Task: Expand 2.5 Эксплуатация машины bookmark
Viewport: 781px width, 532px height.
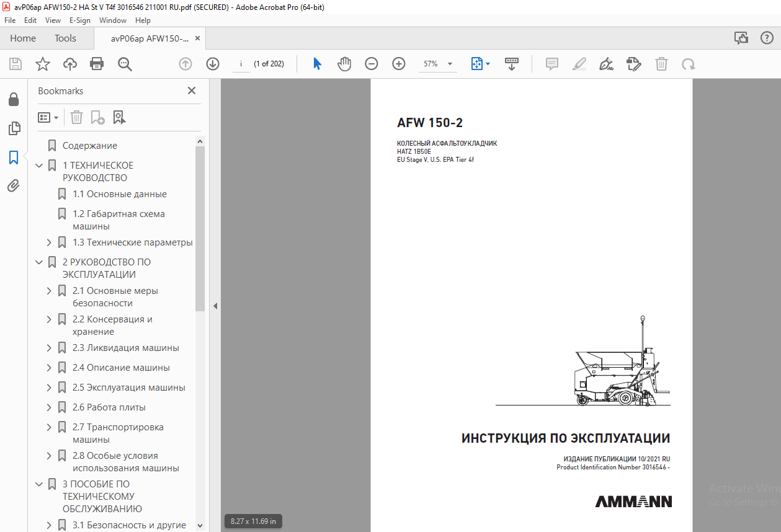Action: tap(49, 388)
